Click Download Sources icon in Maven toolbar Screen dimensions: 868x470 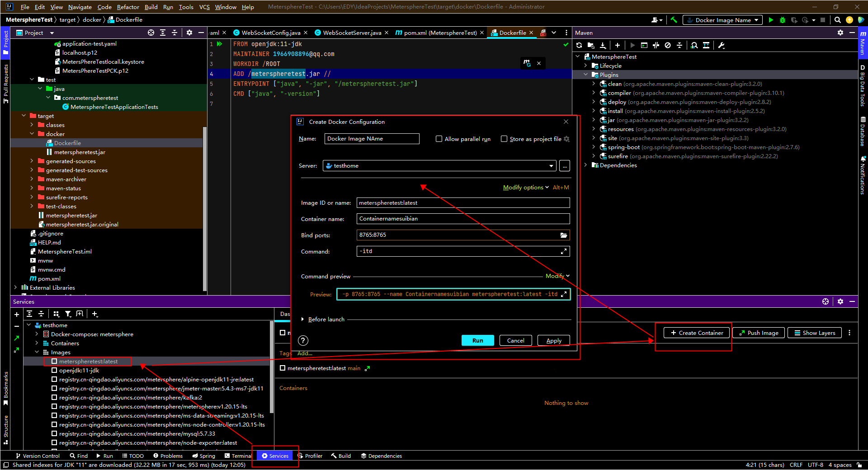pyautogui.click(x=603, y=45)
